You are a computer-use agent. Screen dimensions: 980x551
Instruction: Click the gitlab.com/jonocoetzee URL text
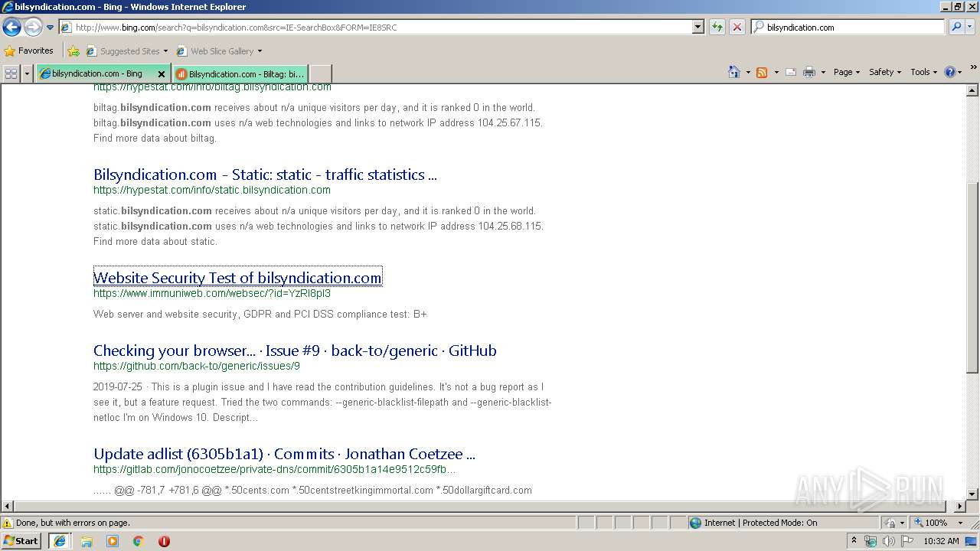pos(274,469)
